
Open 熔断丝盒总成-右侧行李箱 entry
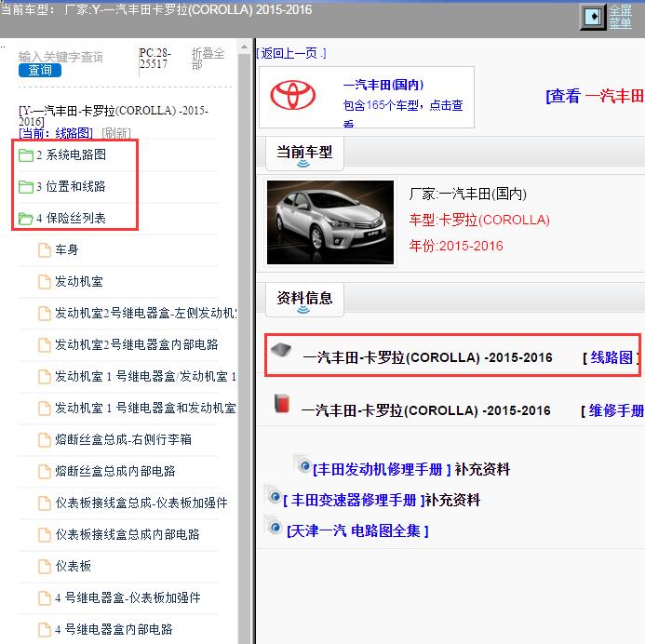point(124,439)
